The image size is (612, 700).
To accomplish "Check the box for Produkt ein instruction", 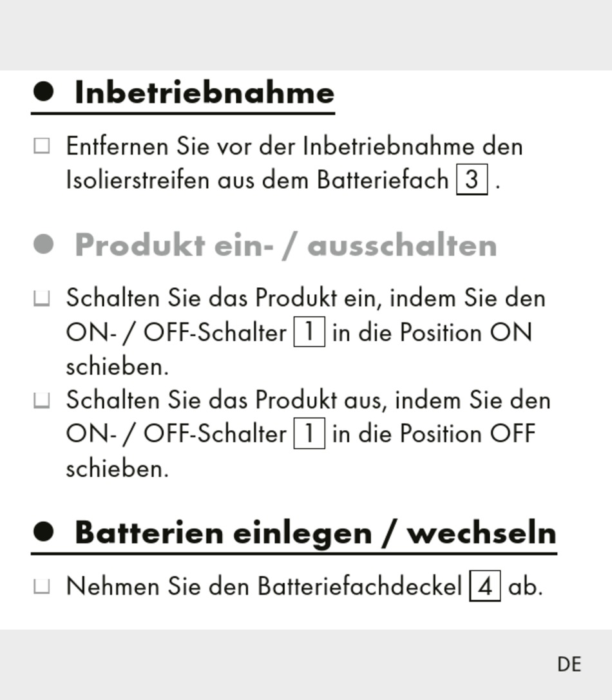I will point(41,298).
